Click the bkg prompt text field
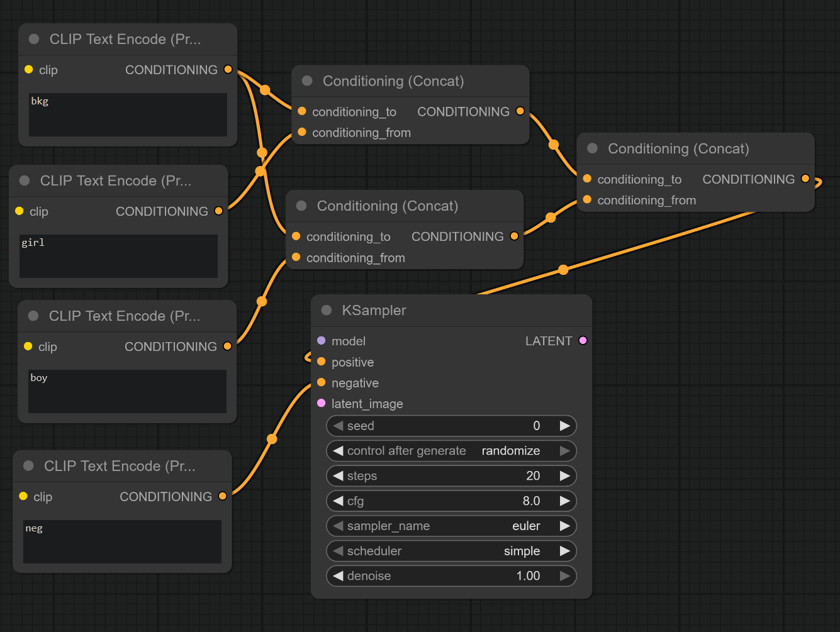The height and width of the screenshot is (632, 840). point(128,114)
